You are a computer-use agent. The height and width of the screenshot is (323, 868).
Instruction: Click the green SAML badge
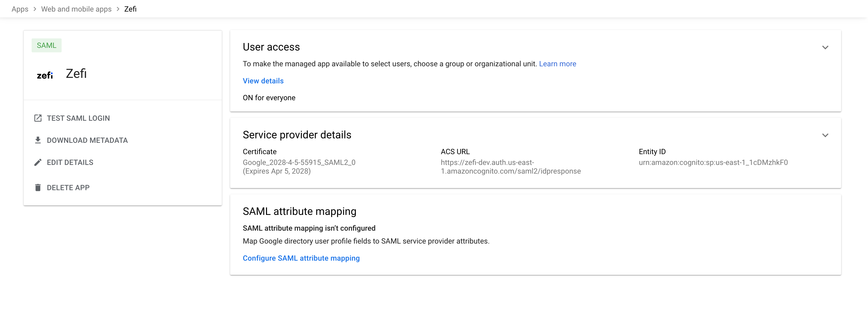47,46
